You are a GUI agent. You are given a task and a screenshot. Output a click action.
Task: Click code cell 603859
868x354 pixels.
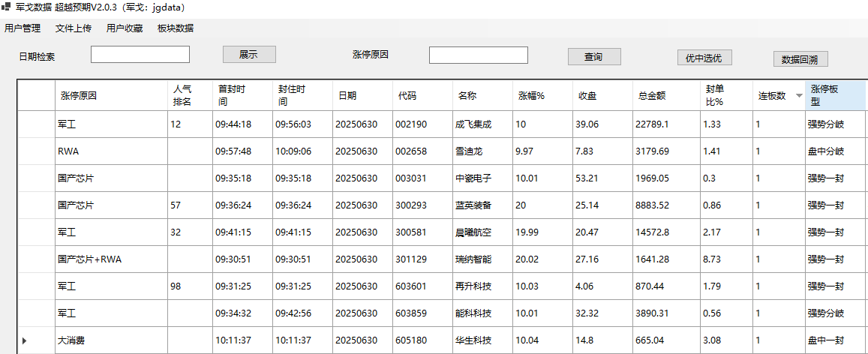click(x=422, y=313)
